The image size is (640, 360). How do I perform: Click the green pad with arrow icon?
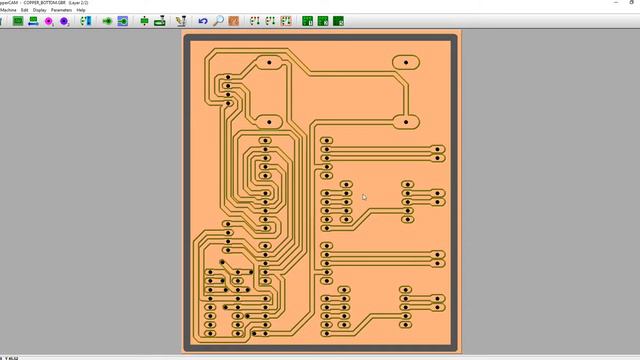107,21
